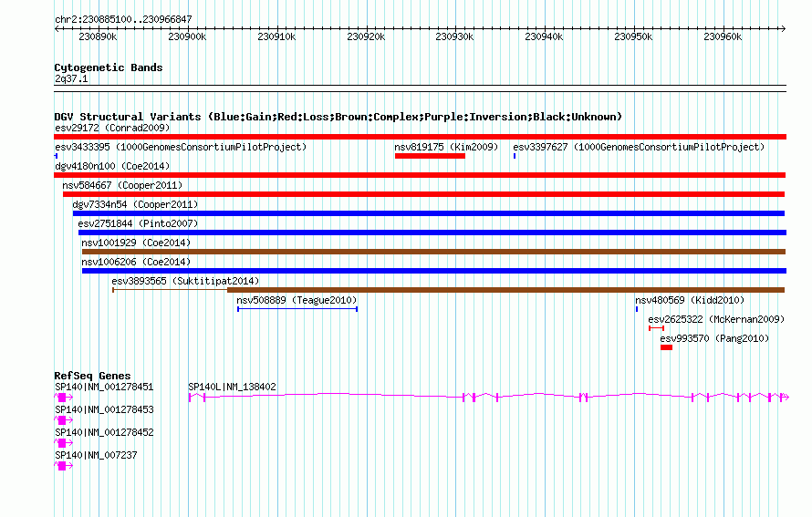
Task: Select the dgv4180n100 red bar
Action: pyautogui.click(x=420, y=175)
